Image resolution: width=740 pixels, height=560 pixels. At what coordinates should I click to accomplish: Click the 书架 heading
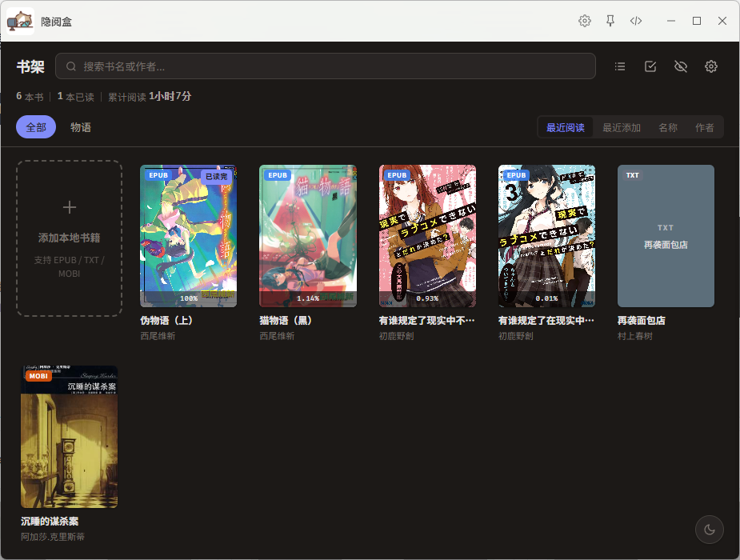pyautogui.click(x=30, y=66)
